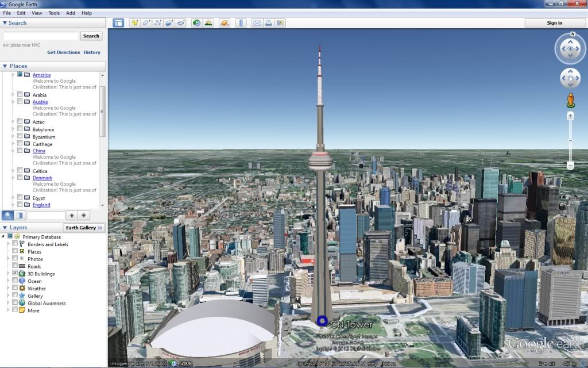This screenshot has width=588, height=368.
Task: Open the 2006 historical imagery clock in status bar
Action: pos(173,363)
